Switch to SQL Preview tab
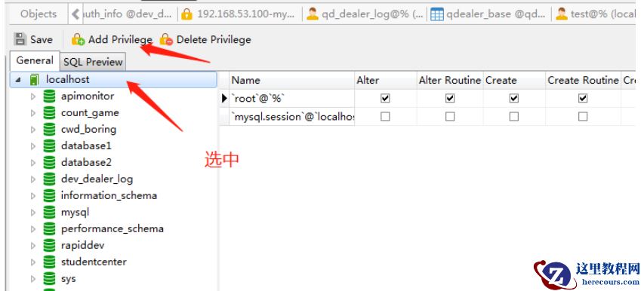Screen dimensions: 644x291 [x=93, y=62]
